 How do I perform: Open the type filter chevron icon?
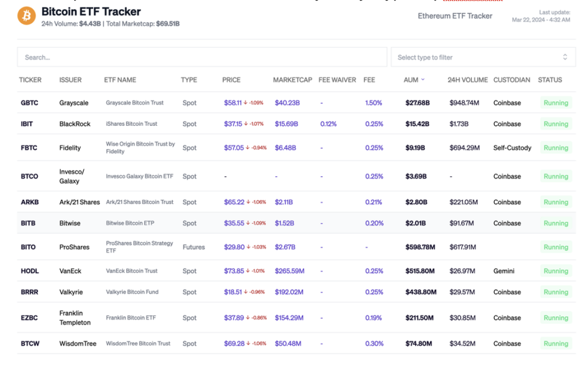565,57
